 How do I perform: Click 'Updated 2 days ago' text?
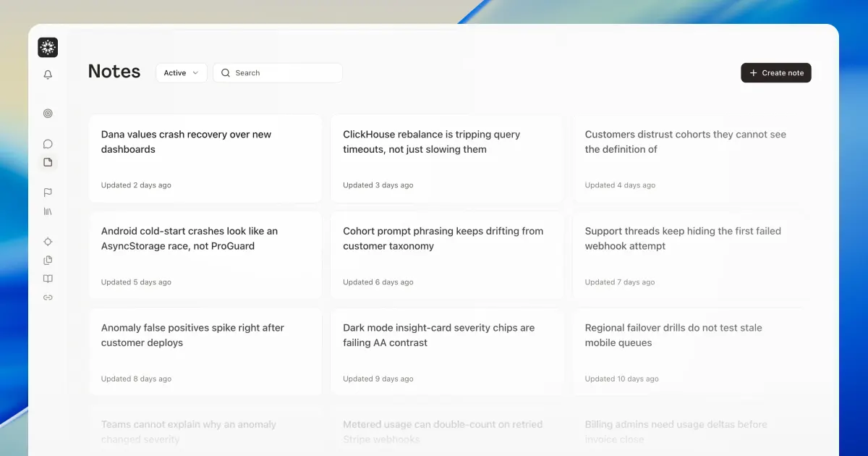coord(136,185)
